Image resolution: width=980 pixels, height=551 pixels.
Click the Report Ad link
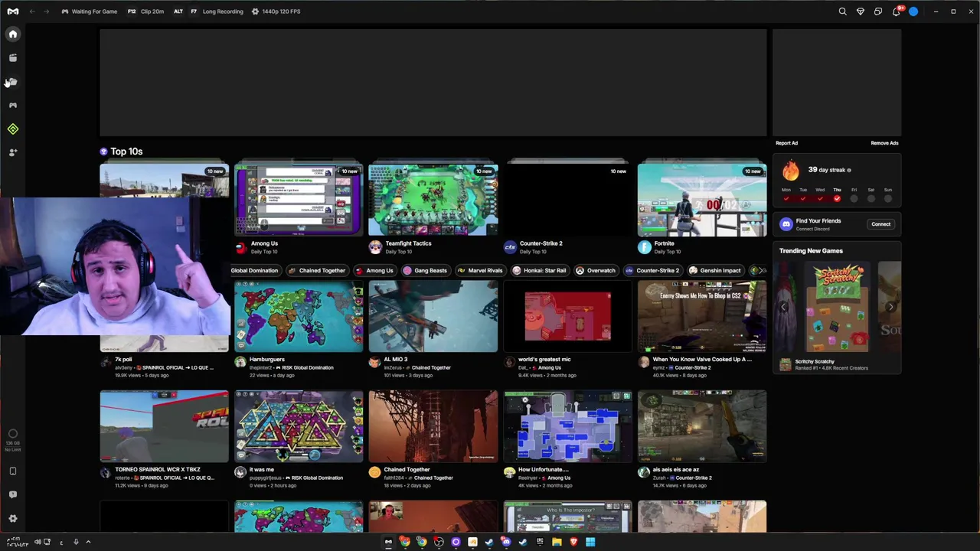[x=786, y=143]
